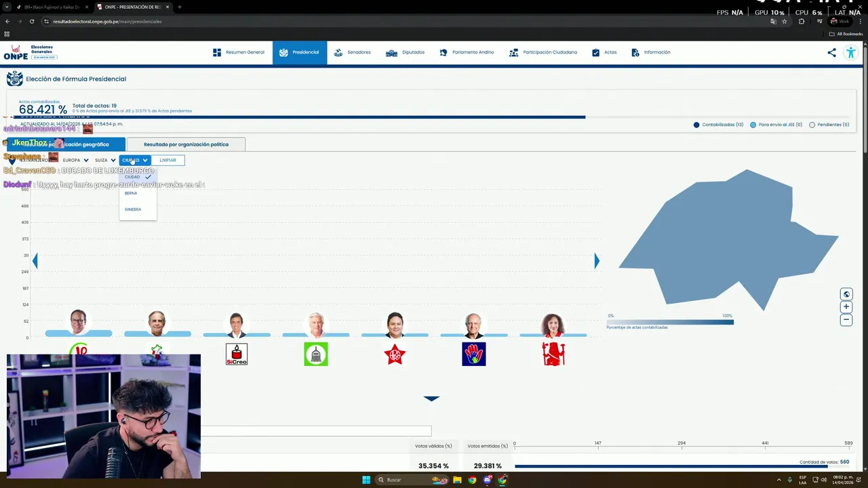
Task: Click the taskbar Buscar search box
Action: coord(410,480)
